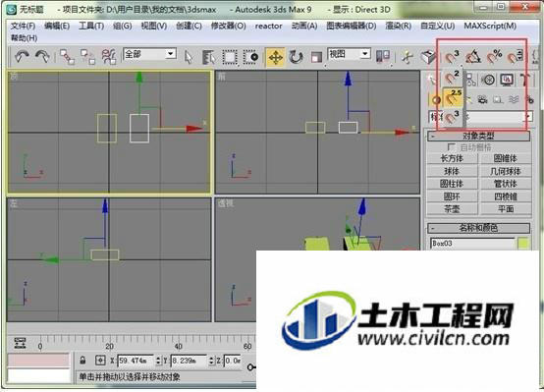Toggle the Angle Snap button
The width and height of the screenshot is (544, 392).
[473, 57]
